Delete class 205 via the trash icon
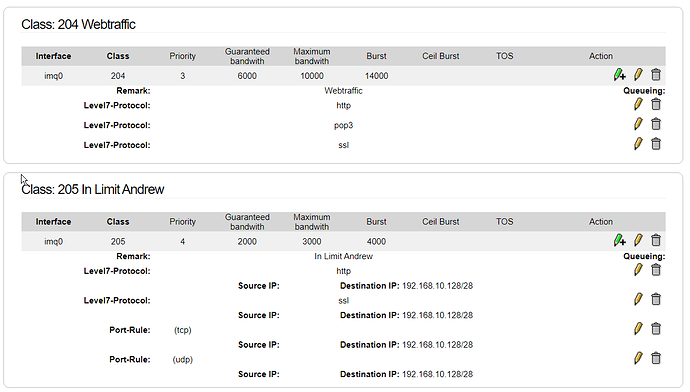Viewport: 690px width, 392px height. click(x=656, y=240)
